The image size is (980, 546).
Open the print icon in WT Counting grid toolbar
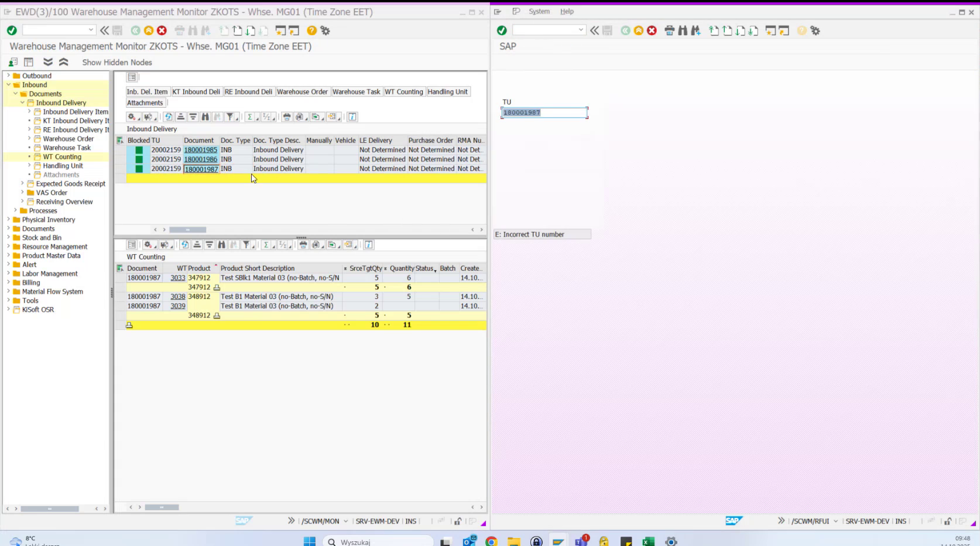(x=303, y=245)
